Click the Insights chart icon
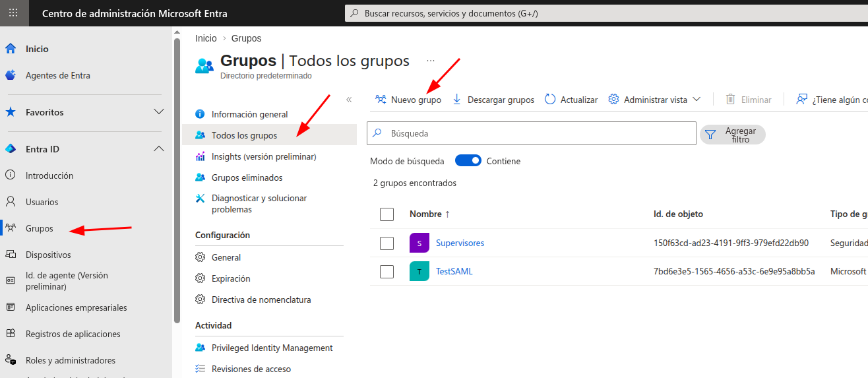Screen dimensions: 868x378 coord(201,156)
